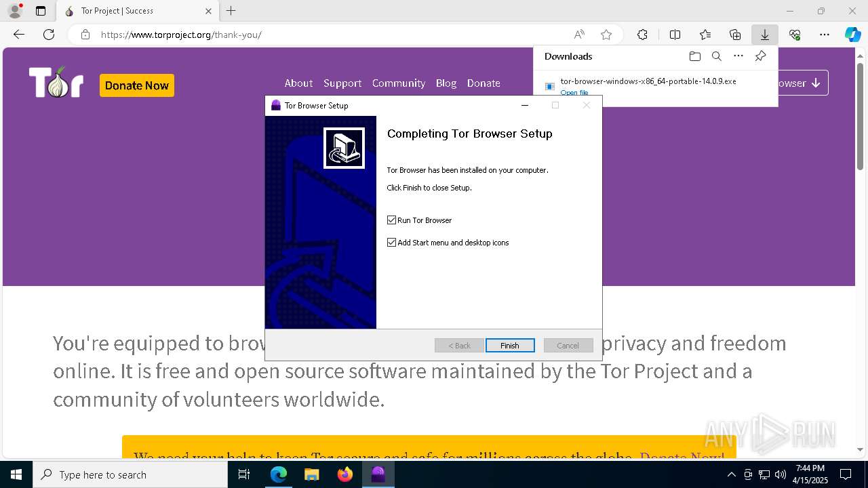
Task: Open Windows Start menu
Action: coord(16,474)
